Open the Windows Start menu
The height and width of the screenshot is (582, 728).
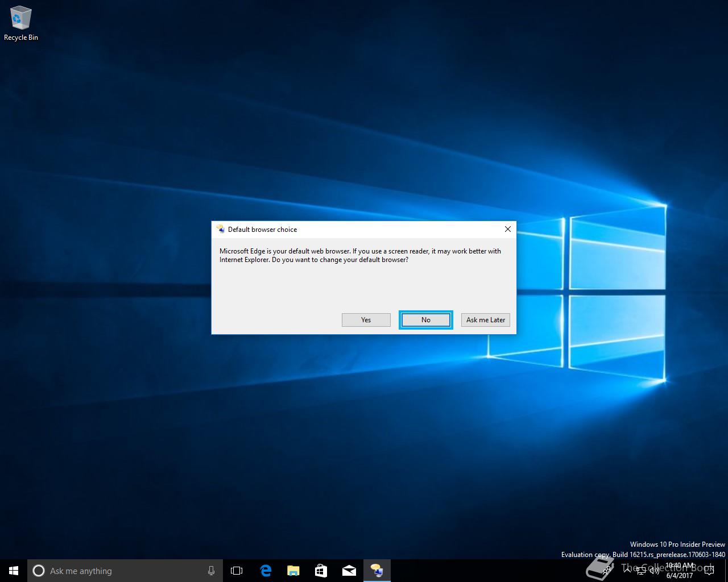point(14,571)
